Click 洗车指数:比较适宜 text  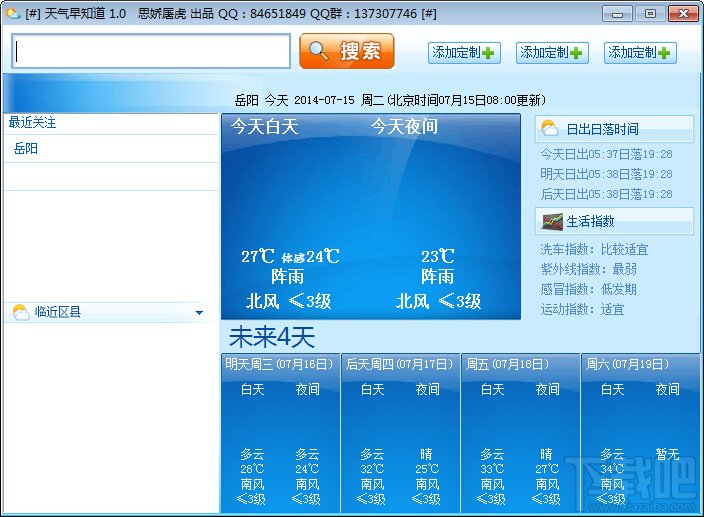click(x=594, y=250)
